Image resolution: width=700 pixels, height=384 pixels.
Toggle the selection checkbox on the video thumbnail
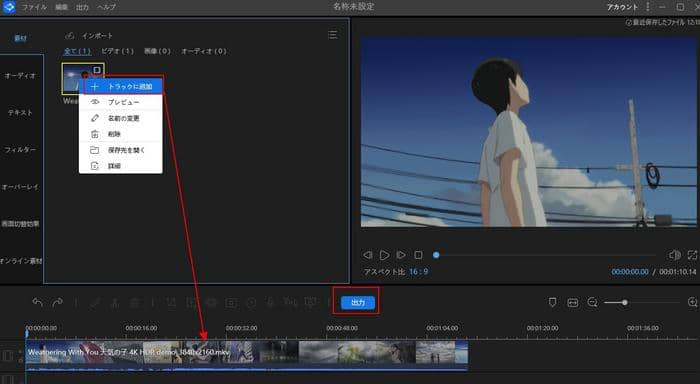pyautogui.click(x=97, y=70)
